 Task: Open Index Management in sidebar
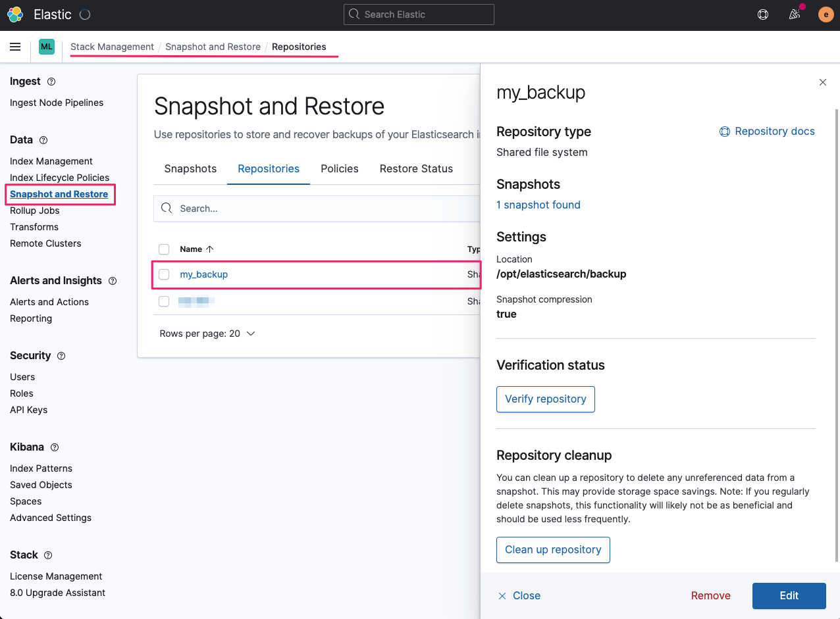[51, 161]
